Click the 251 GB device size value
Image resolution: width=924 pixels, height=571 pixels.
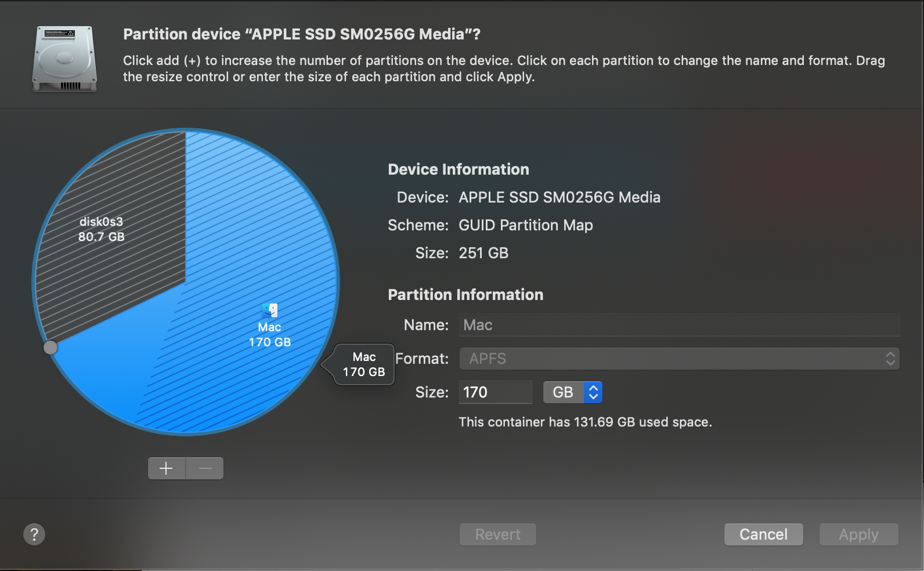tap(483, 253)
